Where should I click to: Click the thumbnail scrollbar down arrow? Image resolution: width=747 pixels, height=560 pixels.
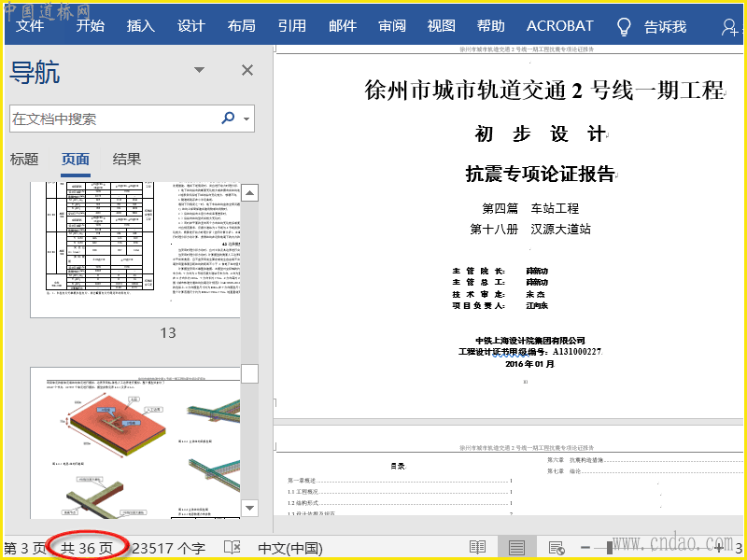pyautogui.click(x=249, y=508)
